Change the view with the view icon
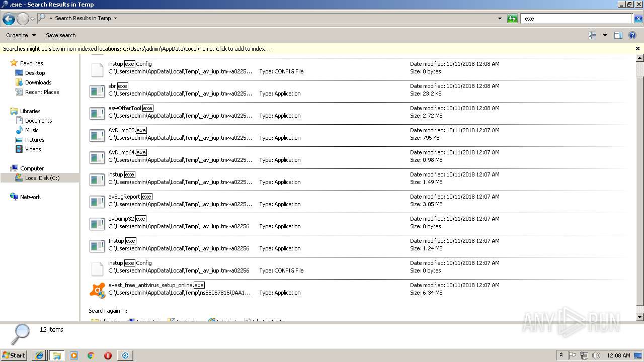This screenshot has width=644, height=362. (592, 35)
